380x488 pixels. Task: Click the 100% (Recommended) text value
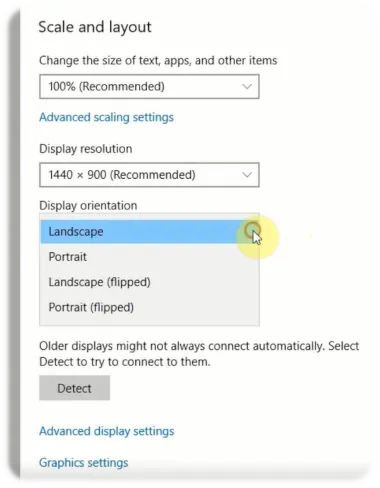tap(107, 87)
